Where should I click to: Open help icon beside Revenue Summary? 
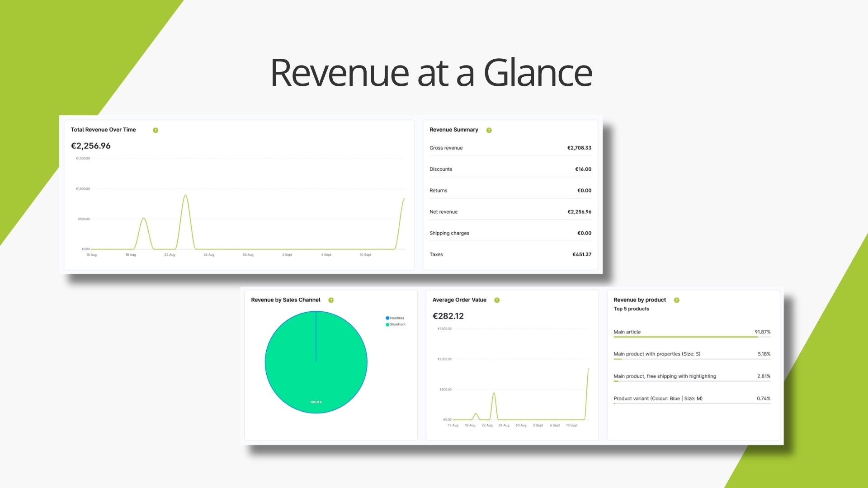click(x=489, y=130)
